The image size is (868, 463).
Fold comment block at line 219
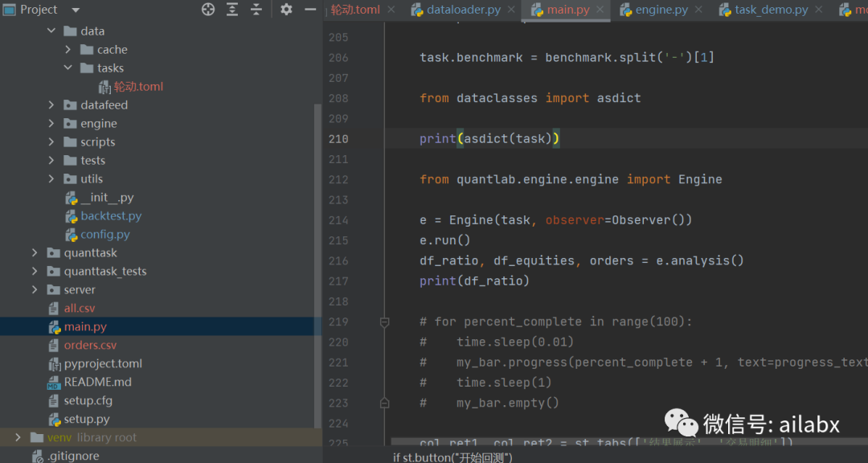coord(385,322)
